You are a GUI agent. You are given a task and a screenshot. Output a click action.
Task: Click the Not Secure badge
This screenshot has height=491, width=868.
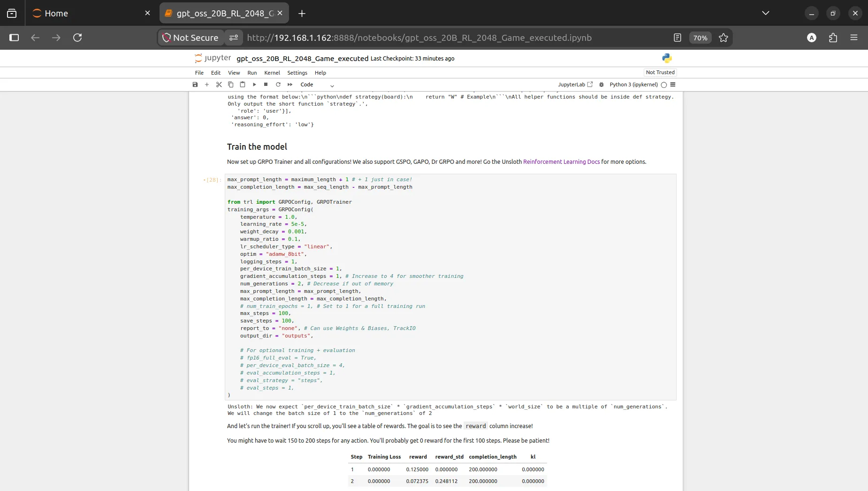click(x=190, y=38)
